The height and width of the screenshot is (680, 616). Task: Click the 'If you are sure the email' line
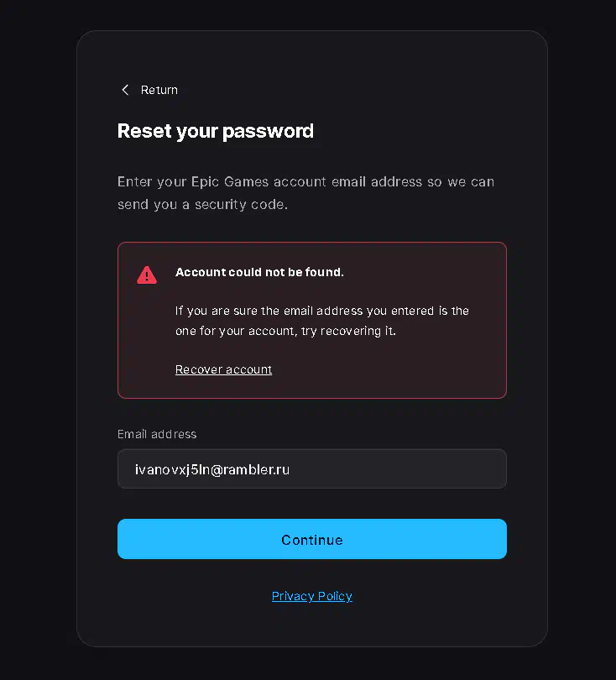(x=322, y=311)
